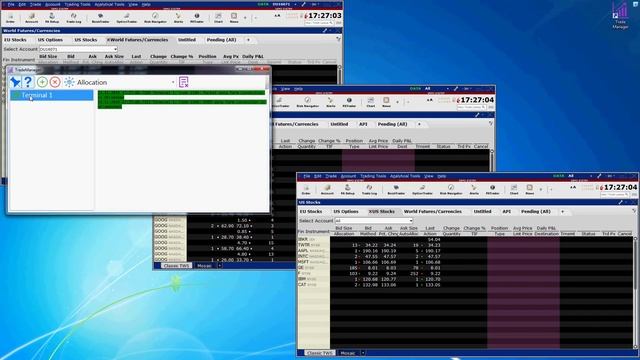Screen dimensions: 640x360
Task: Open the Trading Tools menu in the top-left TWS window
Action: point(78,4)
